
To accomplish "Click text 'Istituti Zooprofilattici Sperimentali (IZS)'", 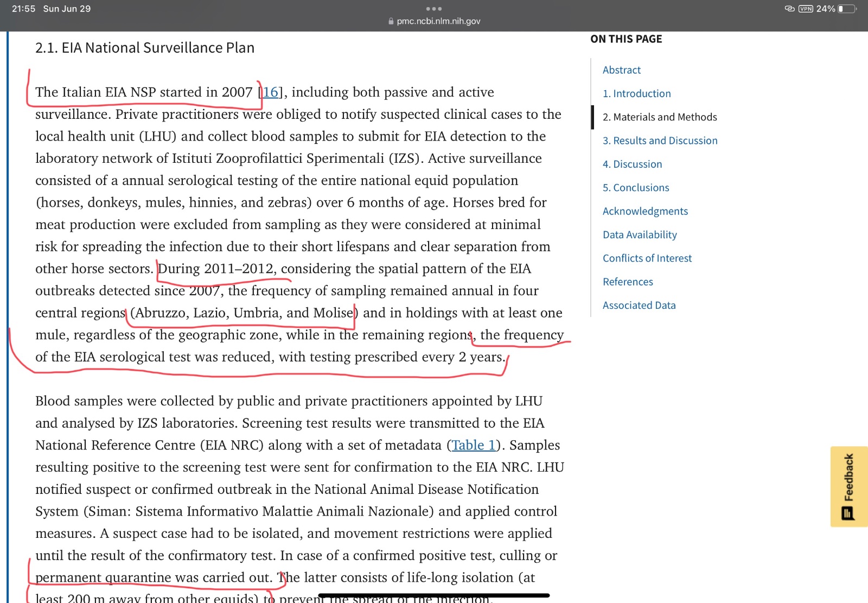I will point(297,158).
